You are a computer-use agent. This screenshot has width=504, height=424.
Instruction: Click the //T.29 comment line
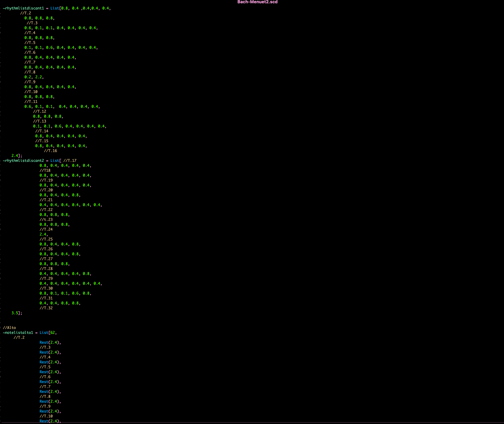[x=46, y=279]
